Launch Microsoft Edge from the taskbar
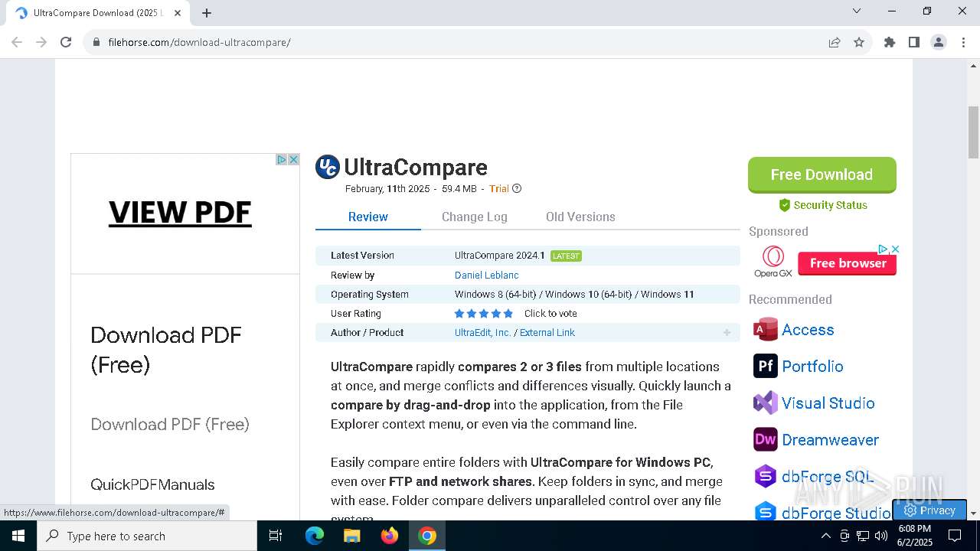The height and width of the screenshot is (551, 980). [x=315, y=536]
